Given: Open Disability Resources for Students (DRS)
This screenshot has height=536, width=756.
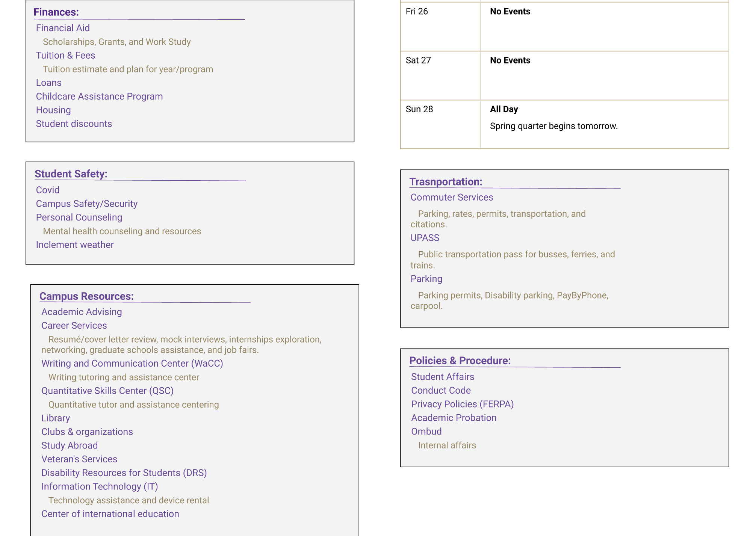Looking at the screenshot, I should coord(124,473).
